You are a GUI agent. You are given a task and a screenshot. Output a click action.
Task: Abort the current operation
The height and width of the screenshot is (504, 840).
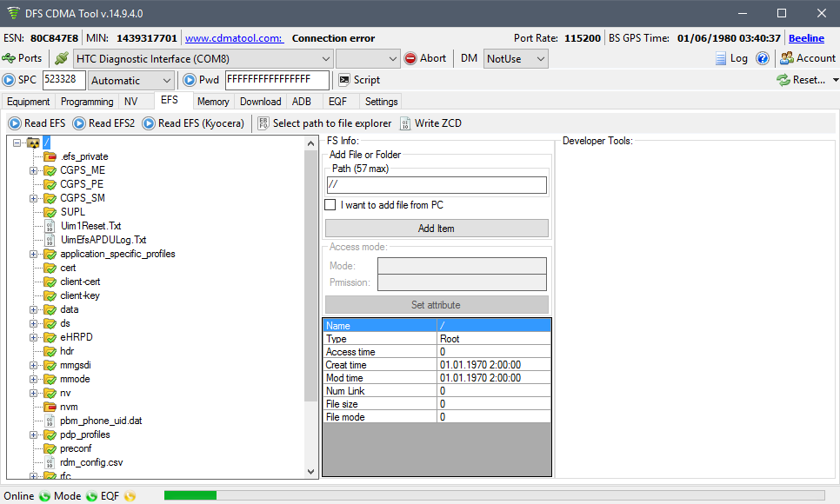coord(425,58)
